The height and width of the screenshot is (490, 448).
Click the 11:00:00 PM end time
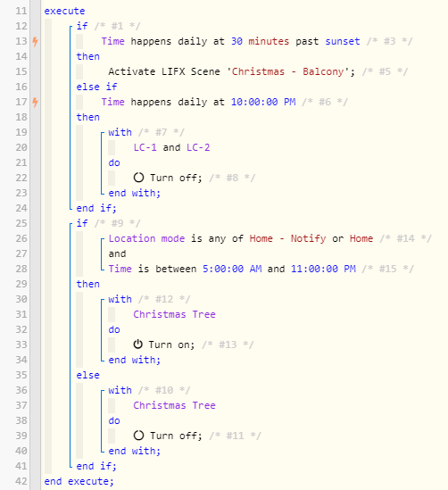coord(323,269)
